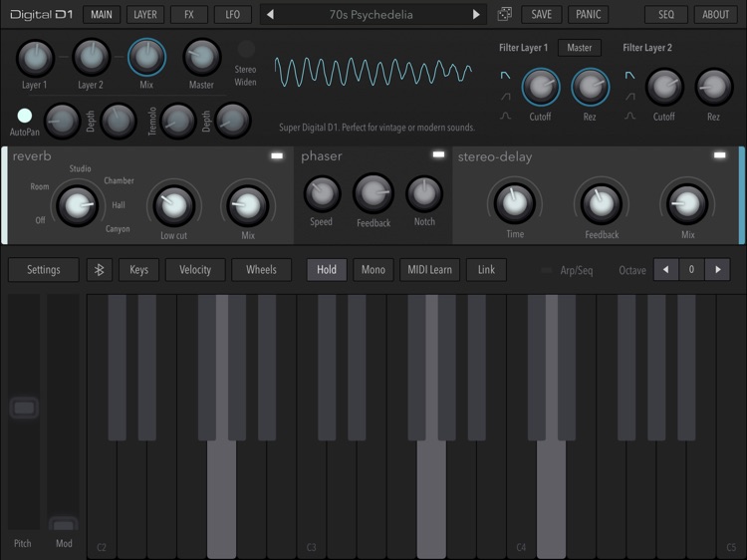Click the Filter Layer 1 Cutoff knob
This screenshot has height=560, width=747.
541,88
